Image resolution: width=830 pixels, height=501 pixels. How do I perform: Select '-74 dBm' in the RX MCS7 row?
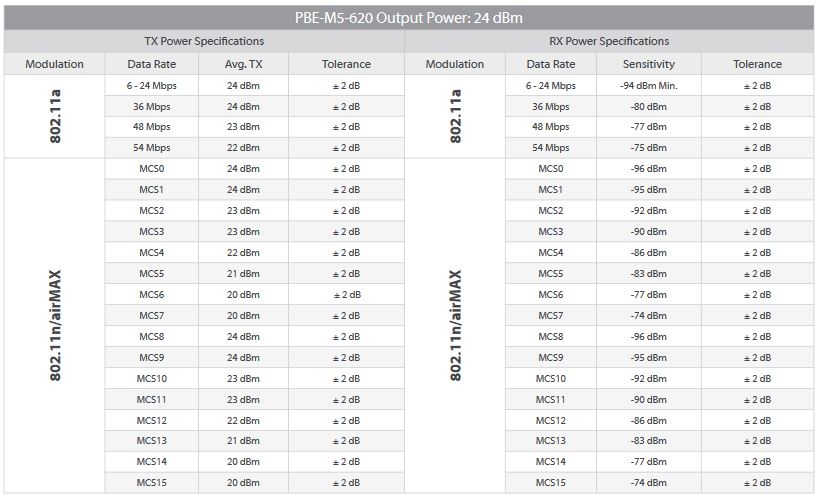[x=648, y=316]
